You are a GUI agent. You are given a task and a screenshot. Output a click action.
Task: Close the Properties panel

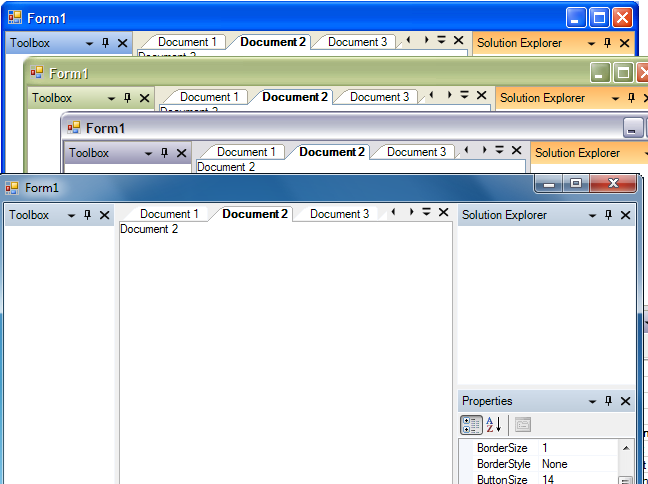point(625,401)
